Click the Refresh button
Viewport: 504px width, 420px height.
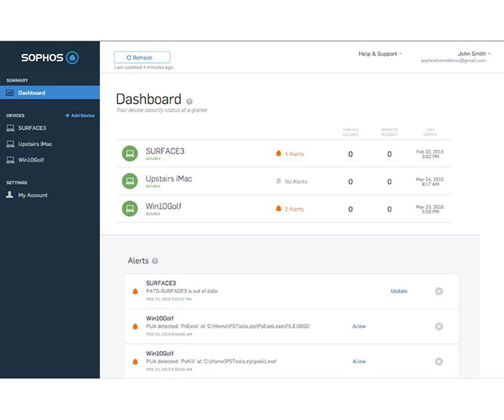[142, 58]
